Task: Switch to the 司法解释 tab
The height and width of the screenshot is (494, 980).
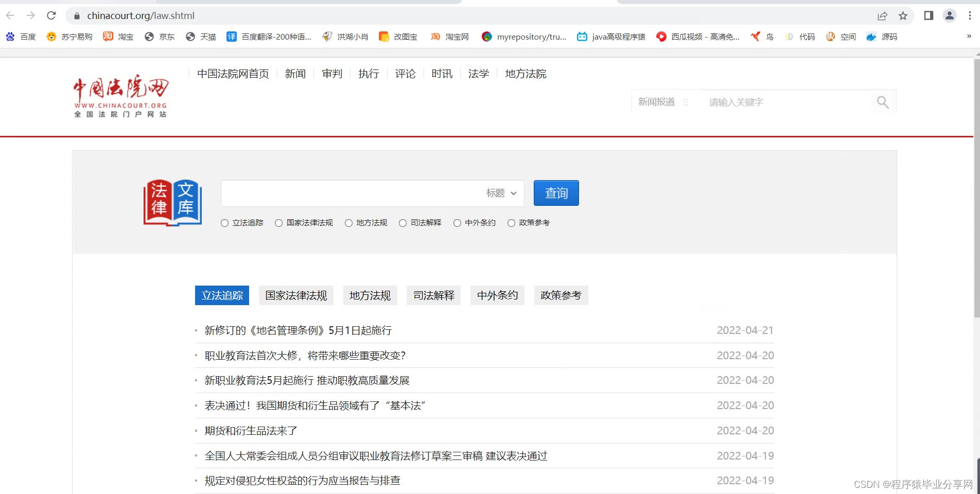Action: coord(433,295)
